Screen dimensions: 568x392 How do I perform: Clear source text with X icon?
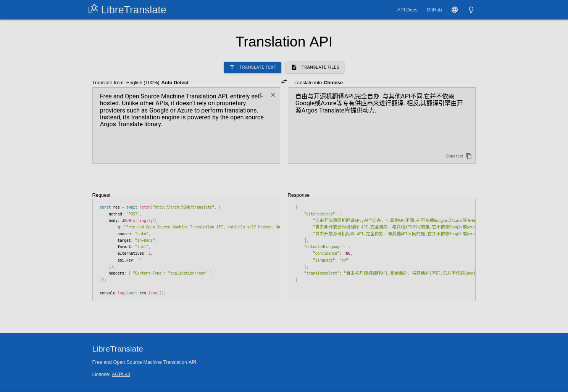coord(273,95)
